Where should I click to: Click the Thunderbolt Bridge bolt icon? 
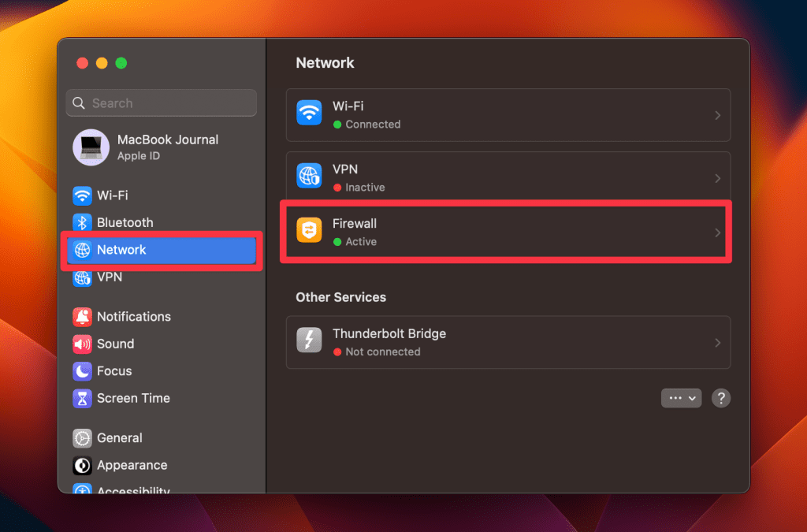(x=309, y=342)
